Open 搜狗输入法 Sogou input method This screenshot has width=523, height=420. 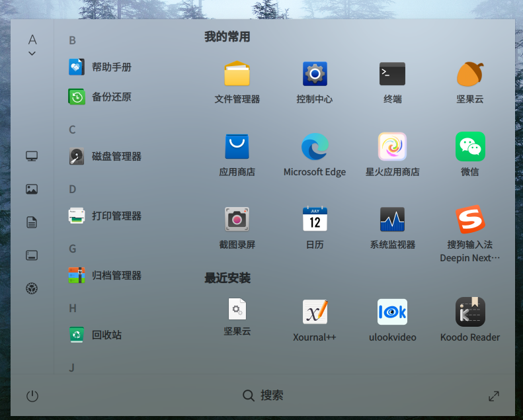470,234
